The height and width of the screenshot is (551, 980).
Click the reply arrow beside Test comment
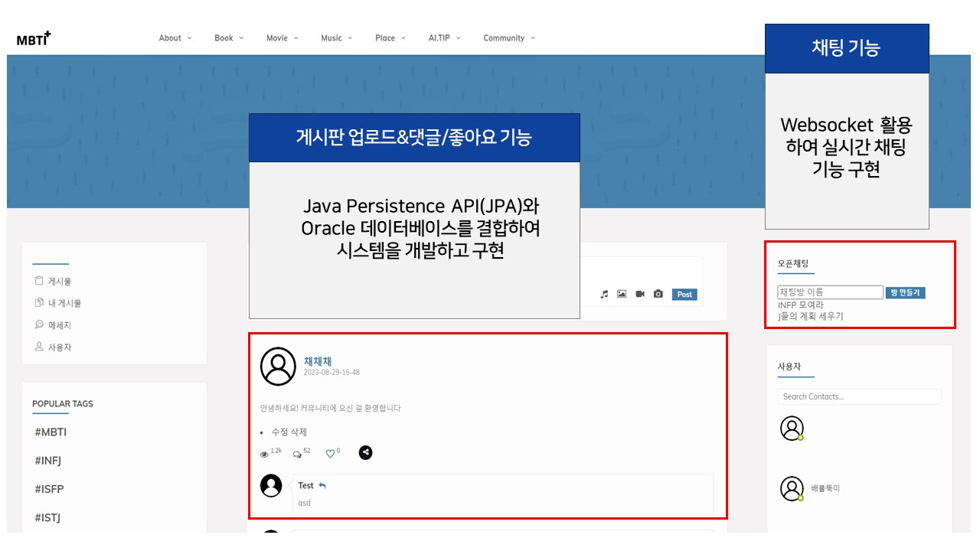pos(322,484)
